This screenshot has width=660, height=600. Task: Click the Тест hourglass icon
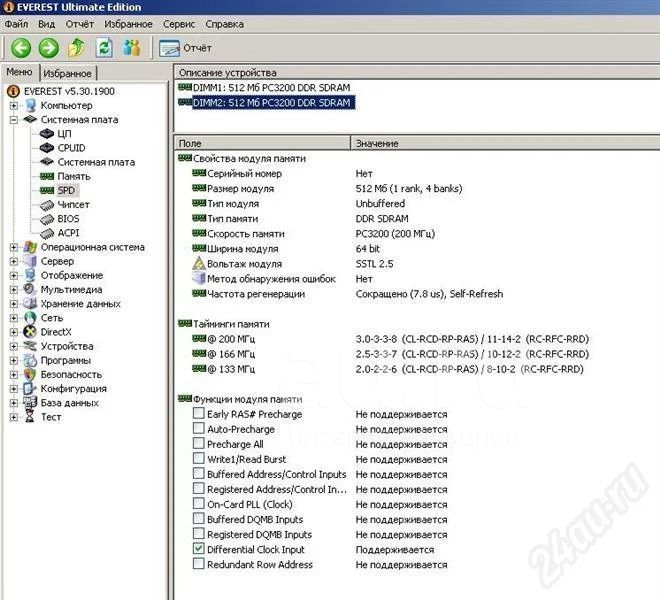coord(30,417)
